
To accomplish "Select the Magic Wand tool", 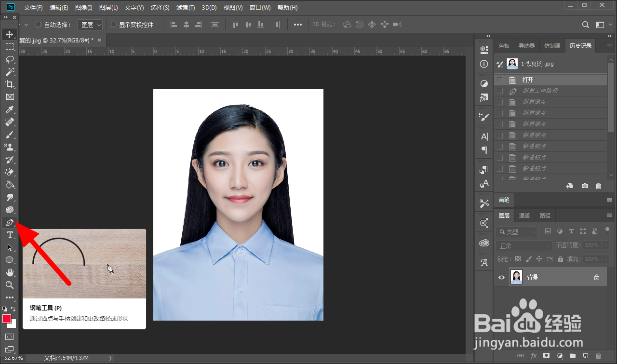I will coord(9,72).
